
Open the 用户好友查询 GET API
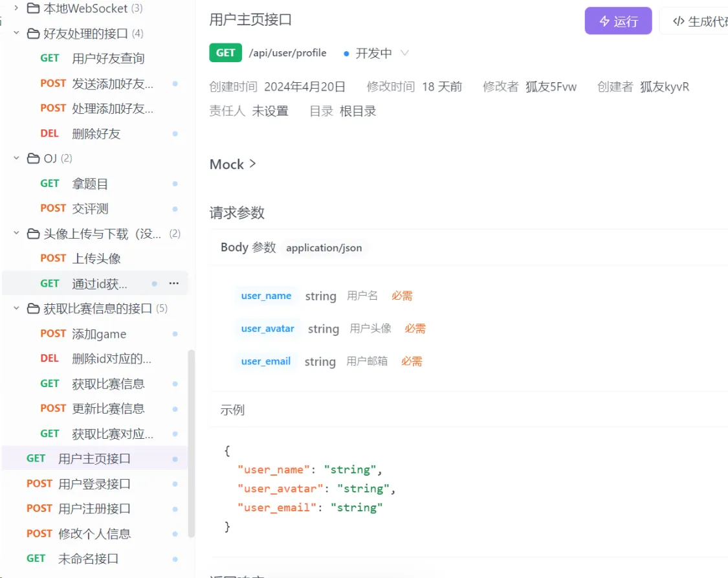click(95, 58)
